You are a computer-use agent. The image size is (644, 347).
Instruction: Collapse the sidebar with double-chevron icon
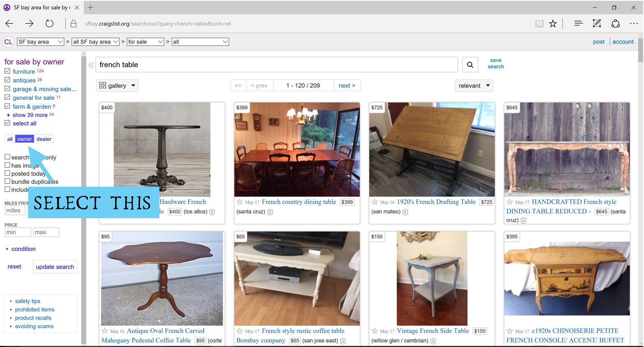[x=91, y=65]
